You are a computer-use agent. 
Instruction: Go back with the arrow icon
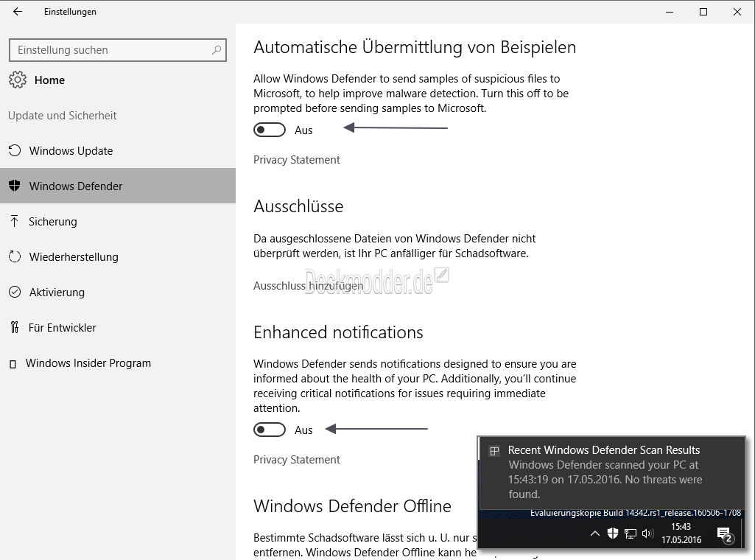coord(18,12)
